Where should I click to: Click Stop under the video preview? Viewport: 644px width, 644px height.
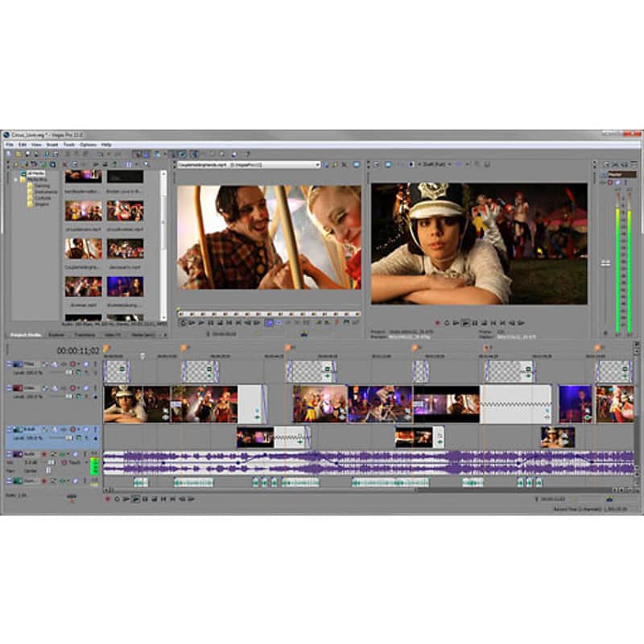tap(485, 324)
